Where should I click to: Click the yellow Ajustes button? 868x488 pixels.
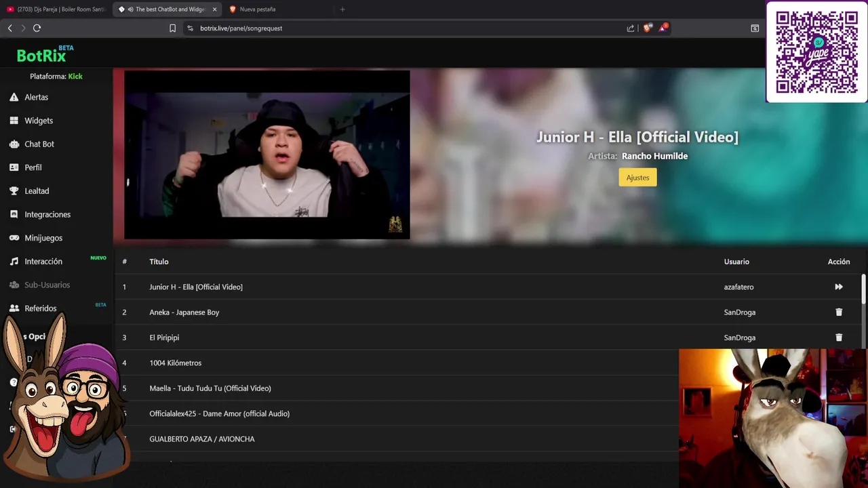point(637,178)
